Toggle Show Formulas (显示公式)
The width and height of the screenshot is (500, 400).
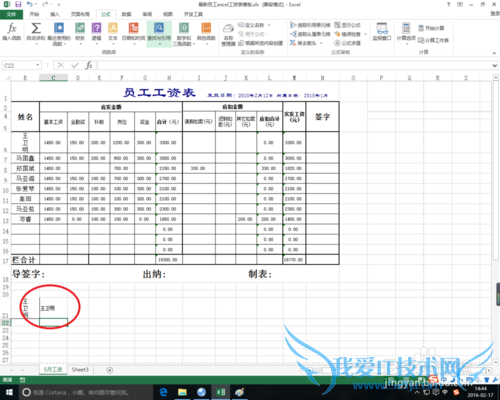[x=348, y=25]
